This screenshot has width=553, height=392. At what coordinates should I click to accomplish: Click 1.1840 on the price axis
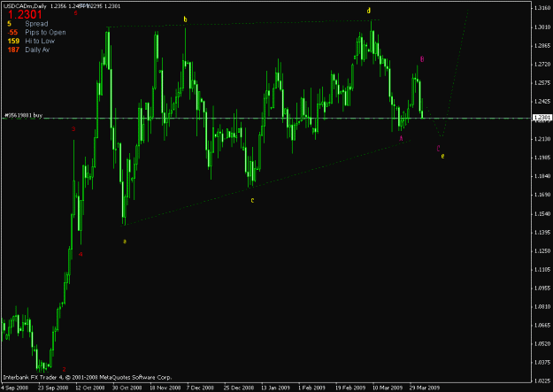542,176
